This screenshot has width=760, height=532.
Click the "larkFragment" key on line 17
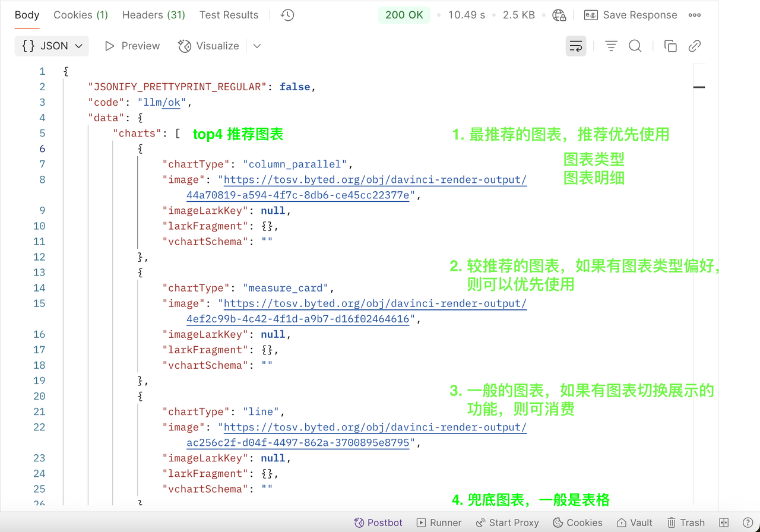(206, 350)
